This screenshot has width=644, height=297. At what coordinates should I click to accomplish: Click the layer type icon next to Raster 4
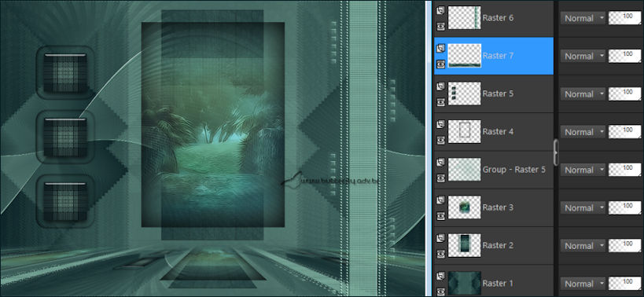click(440, 124)
